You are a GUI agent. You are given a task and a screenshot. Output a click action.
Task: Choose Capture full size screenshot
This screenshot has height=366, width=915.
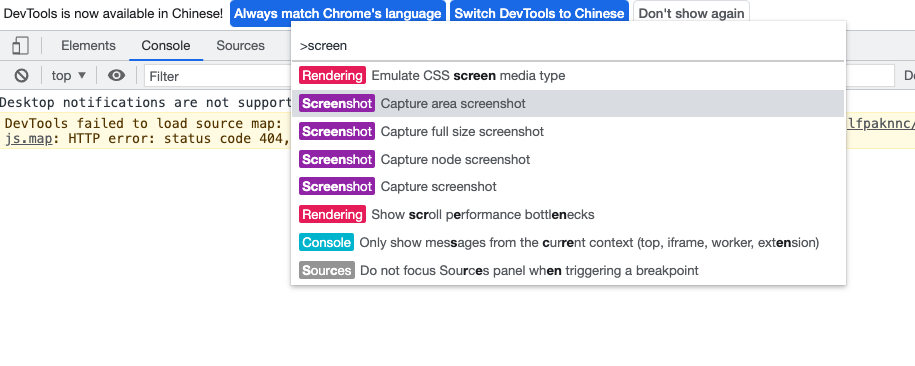[567, 131]
